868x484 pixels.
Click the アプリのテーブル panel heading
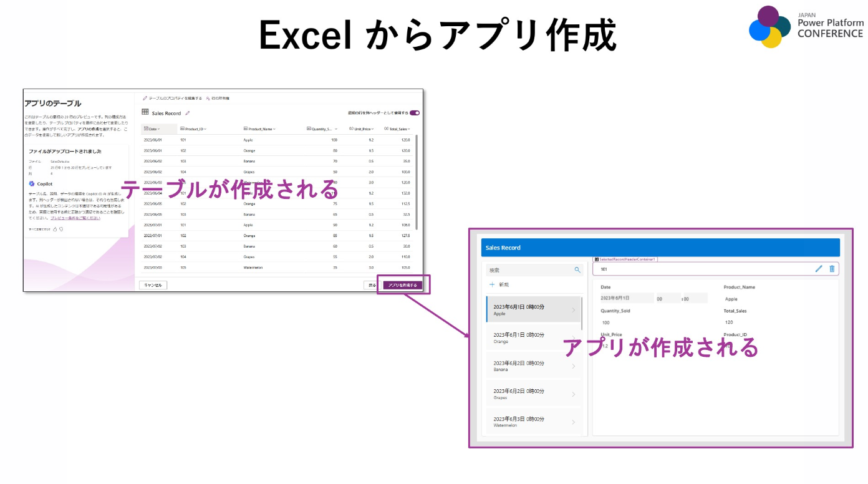[x=52, y=103]
